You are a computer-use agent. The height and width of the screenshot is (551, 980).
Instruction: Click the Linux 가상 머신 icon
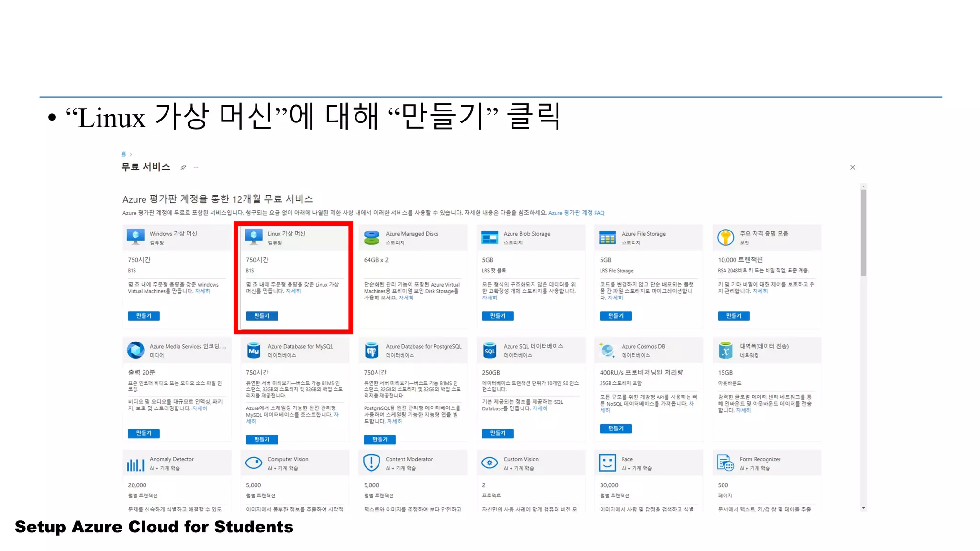click(254, 237)
